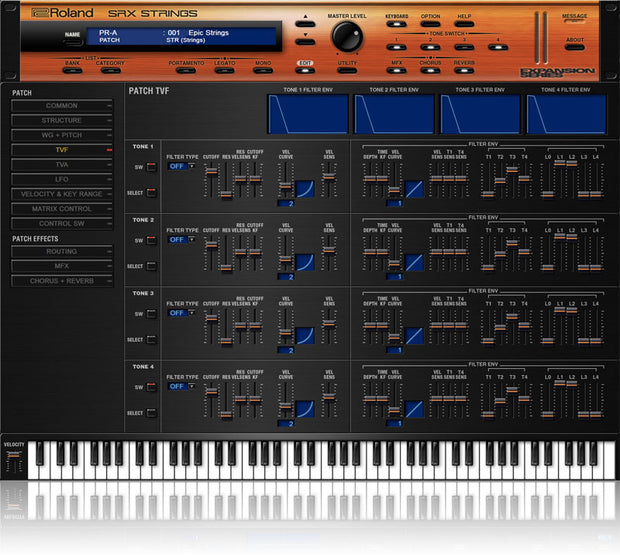Toggle the Tone 2 SW switch

(151, 240)
